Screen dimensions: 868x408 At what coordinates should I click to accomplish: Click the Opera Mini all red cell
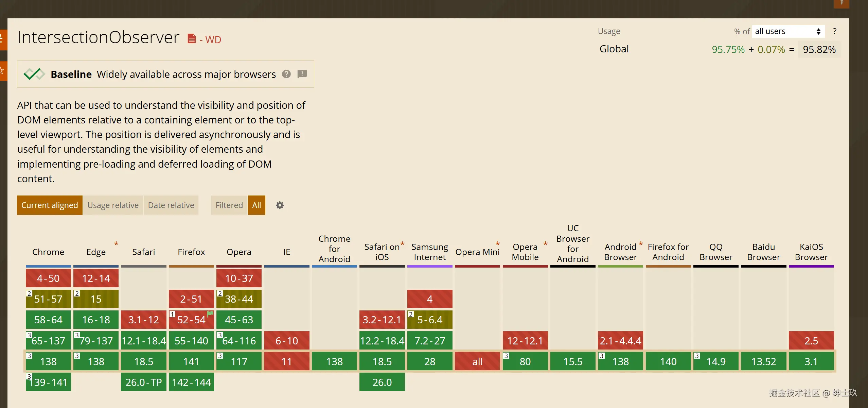[477, 361]
